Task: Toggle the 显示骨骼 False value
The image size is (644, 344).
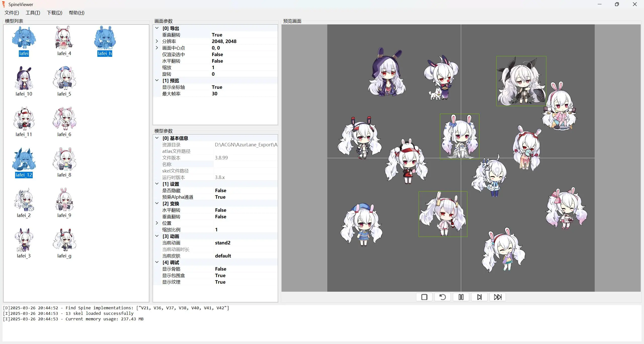Action: (221, 269)
